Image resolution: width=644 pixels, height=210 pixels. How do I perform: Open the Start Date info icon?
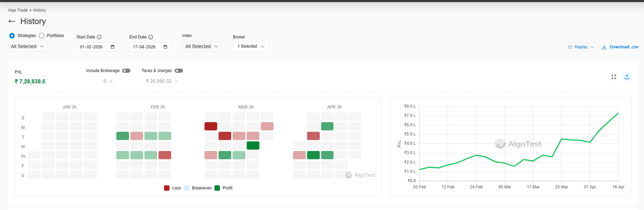(x=100, y=37)
